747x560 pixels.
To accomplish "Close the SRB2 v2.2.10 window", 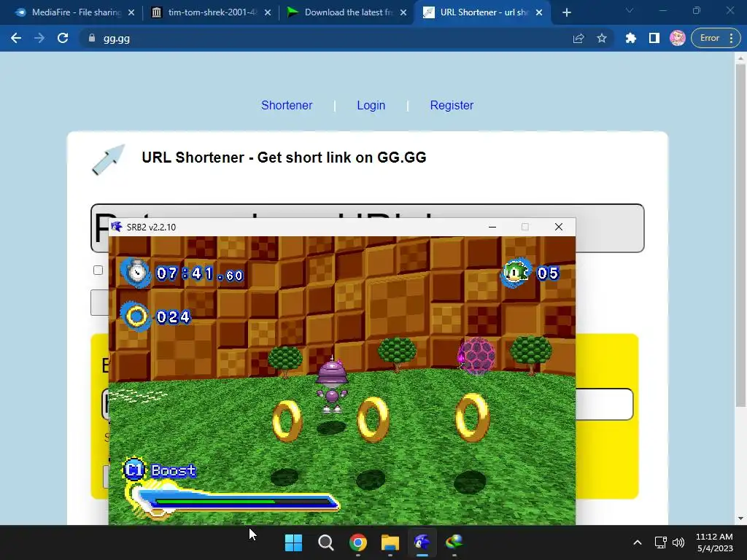I will [x=559, y=227].
